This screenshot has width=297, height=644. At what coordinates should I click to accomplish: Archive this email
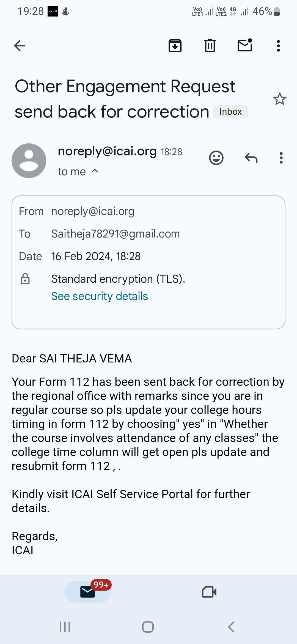pos(175,46)
